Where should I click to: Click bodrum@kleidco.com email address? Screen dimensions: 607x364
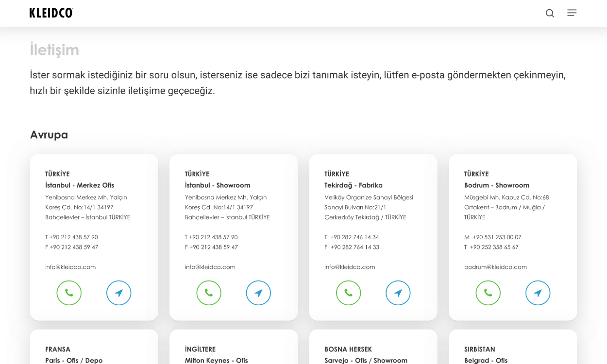pos(495,267)
